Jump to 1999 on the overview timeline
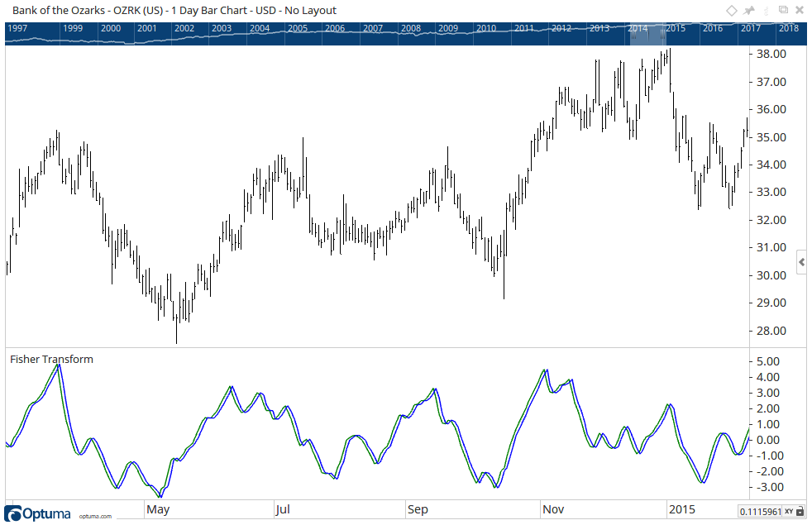The height and width of the screenshot is (525, 812). tap(73, 28)
